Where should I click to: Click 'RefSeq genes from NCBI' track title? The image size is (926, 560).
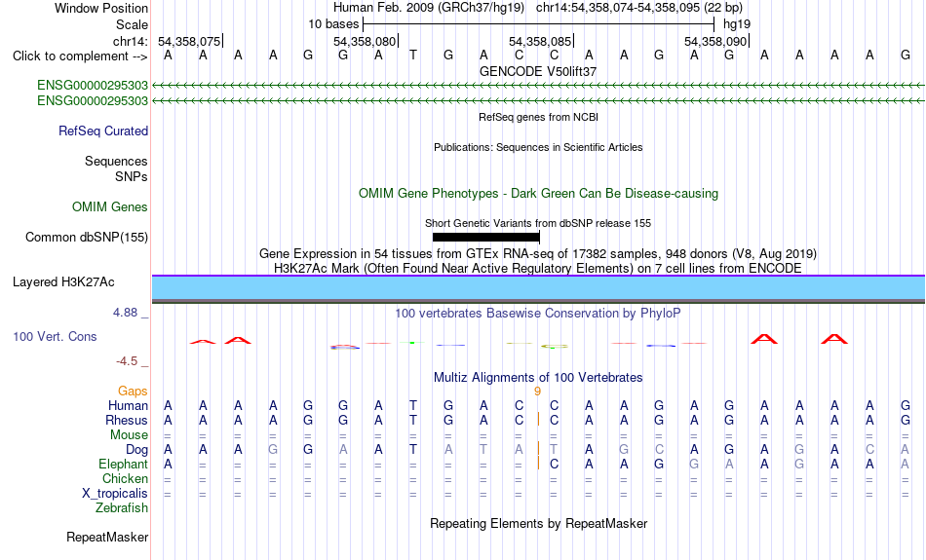coord(539,118)
